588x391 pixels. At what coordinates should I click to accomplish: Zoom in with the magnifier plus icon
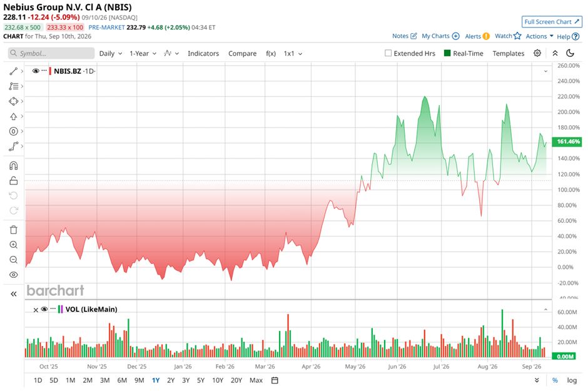click(x=14, y=245)
